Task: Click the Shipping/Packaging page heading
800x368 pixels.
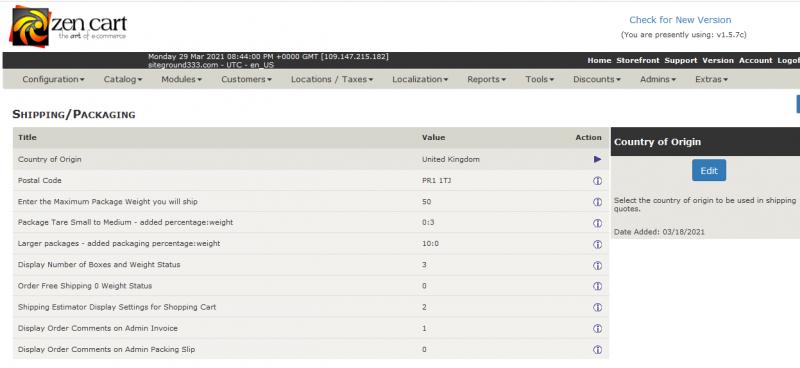Action: 74,114
